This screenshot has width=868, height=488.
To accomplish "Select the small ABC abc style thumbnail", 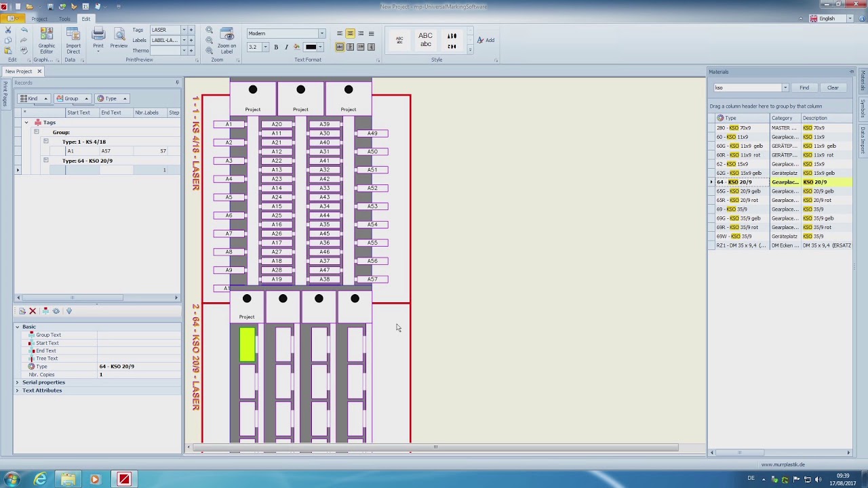I will [x=399, y=40].
